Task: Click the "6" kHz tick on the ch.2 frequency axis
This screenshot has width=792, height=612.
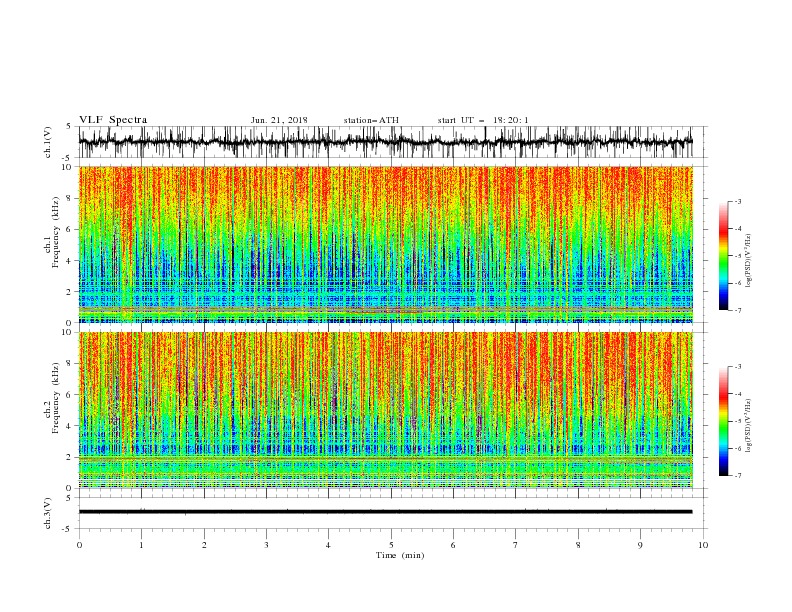Action: 69,395
